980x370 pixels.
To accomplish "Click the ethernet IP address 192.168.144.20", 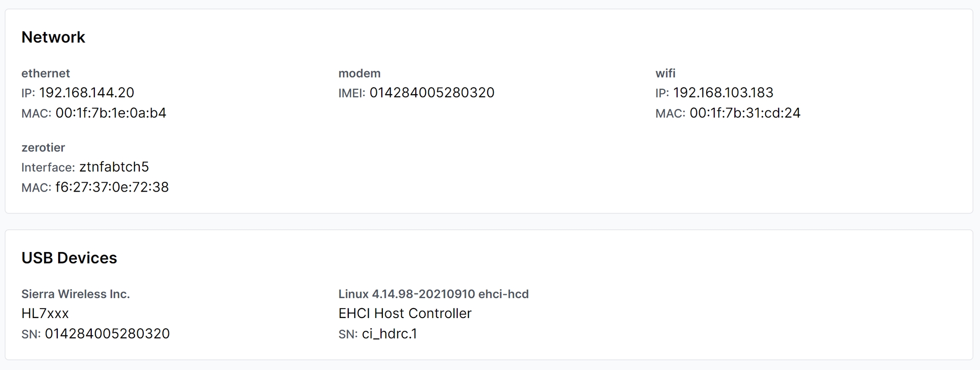I will click(86, 93).
